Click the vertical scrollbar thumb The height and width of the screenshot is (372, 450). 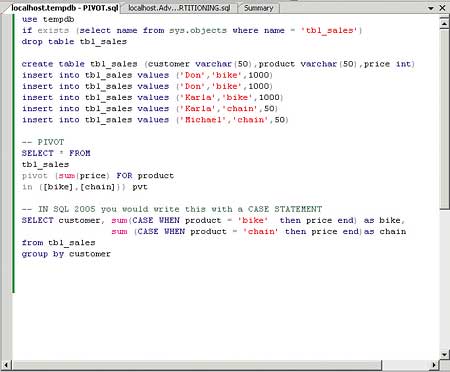coord(444,119)
